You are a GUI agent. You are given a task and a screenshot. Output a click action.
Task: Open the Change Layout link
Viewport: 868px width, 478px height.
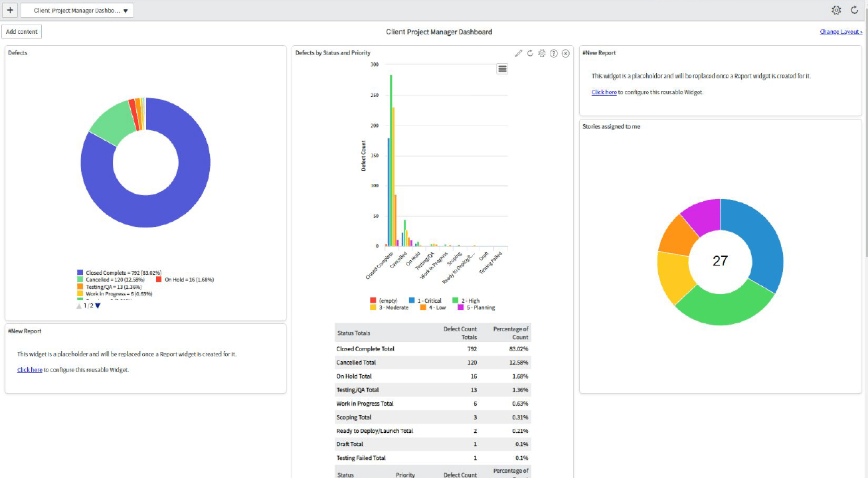click(840, 31)
